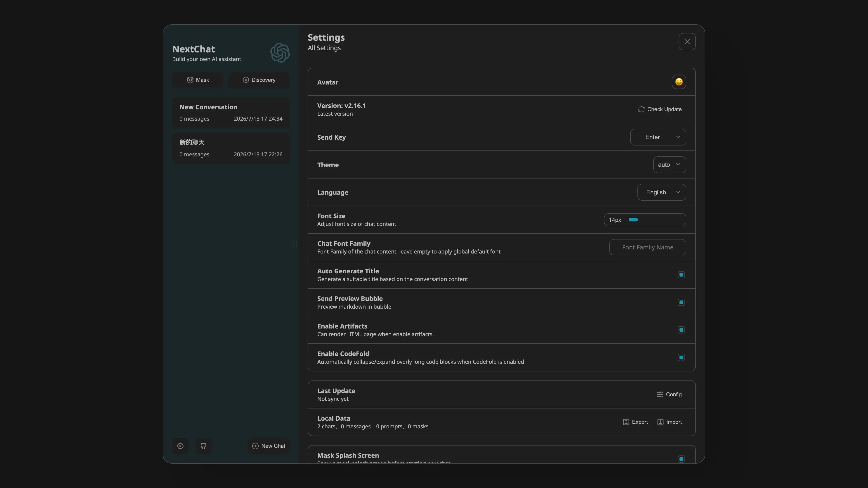Click the smiley avatar emoji
868x488 pixels.
(x=679, y=82)
